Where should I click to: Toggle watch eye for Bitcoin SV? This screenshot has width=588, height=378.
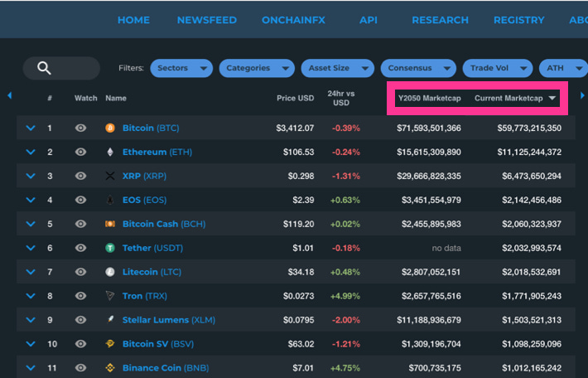[80, 343]
